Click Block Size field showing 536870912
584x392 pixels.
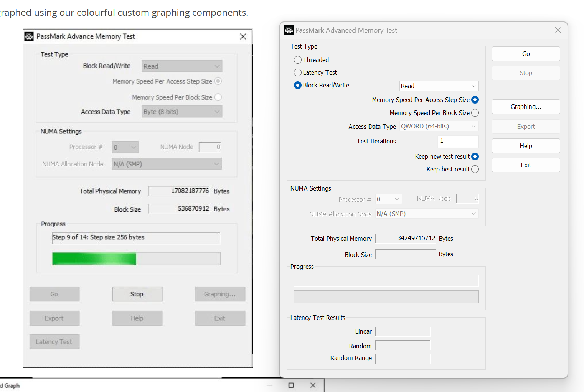(x=179, y=209)
